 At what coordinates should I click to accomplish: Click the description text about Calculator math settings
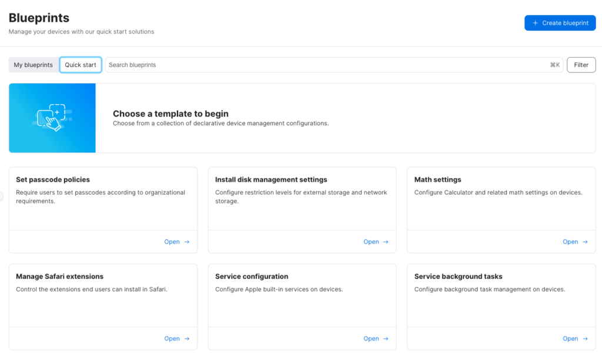(x=499, y=192)
